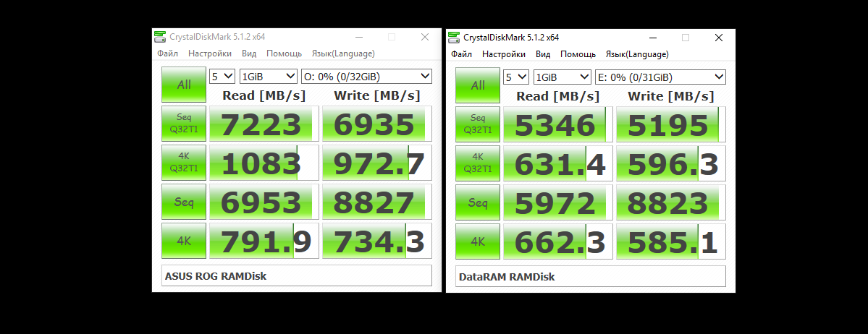Click ASUS ROG RAMDisk comment field

pyautogui.click(x=297, y=275)
